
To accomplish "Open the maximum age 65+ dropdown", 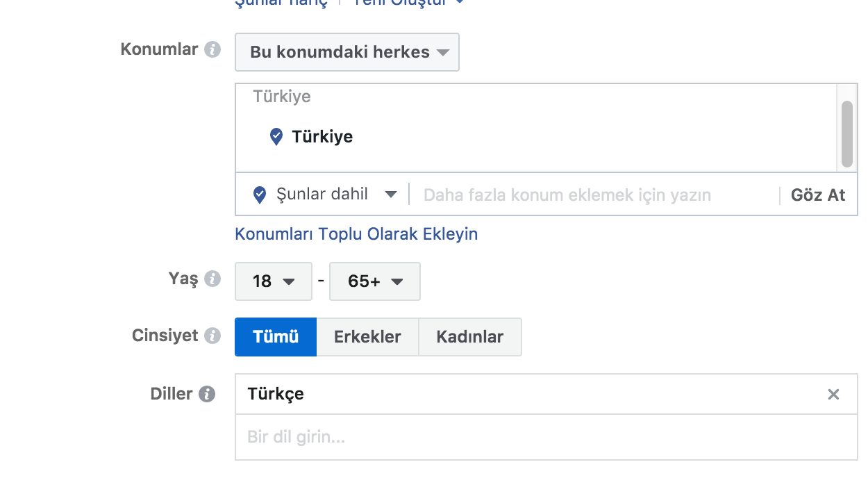I will [375, 281].
